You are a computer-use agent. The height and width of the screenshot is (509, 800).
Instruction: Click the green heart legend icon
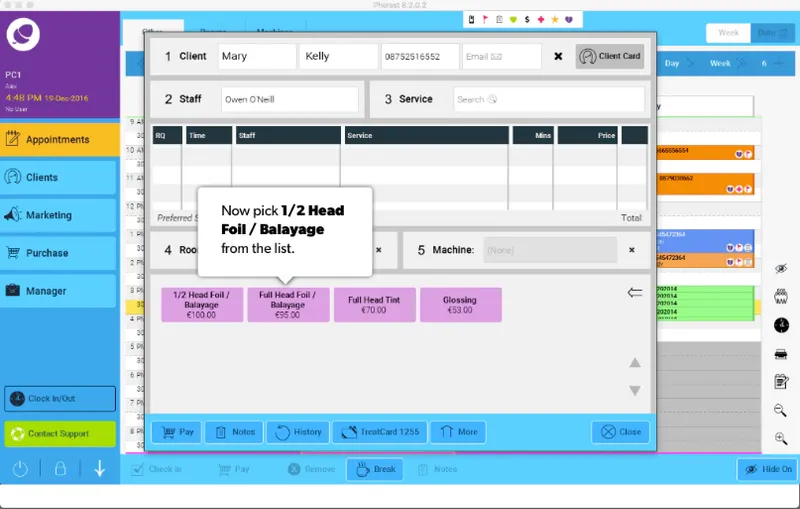pyautogui.click(x=513, y=19)
